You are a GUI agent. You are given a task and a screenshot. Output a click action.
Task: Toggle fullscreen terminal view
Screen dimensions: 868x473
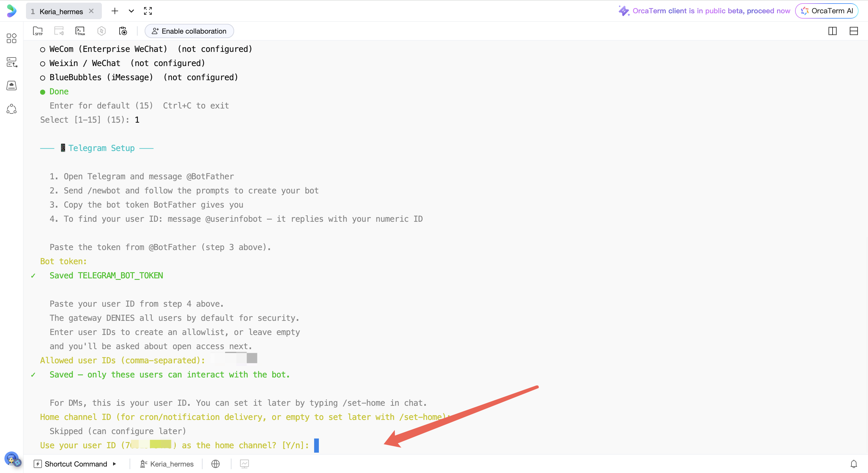click(148, 11)
